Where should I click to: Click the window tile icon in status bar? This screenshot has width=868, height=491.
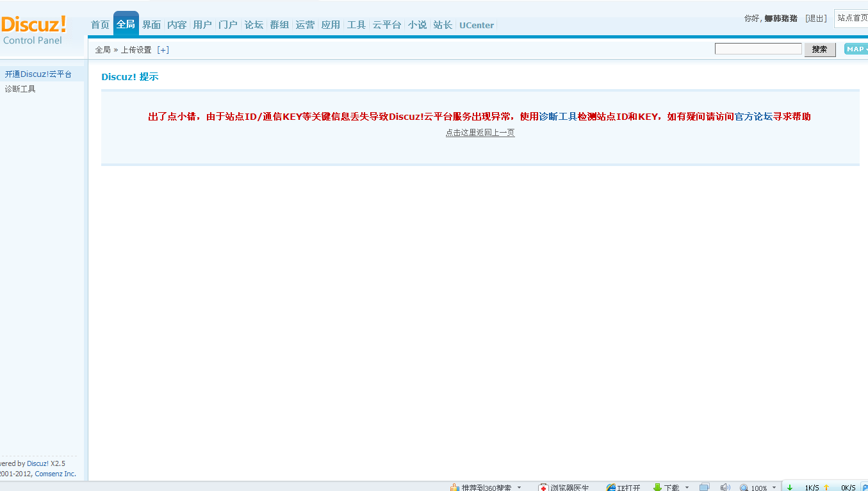(x=705, y=488)
